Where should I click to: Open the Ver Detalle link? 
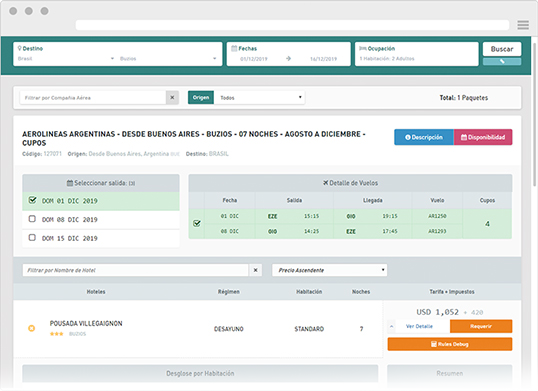point(419,327)
